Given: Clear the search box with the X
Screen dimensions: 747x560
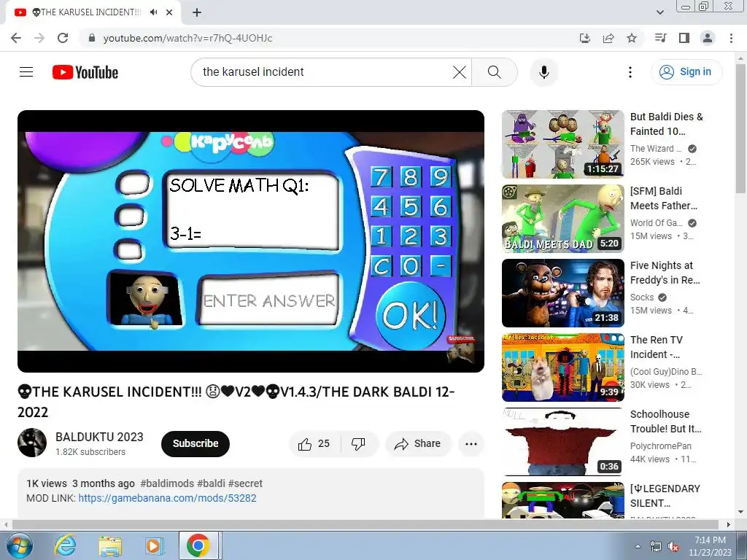Looking at the screenshot, I should (x=460, y=72).
